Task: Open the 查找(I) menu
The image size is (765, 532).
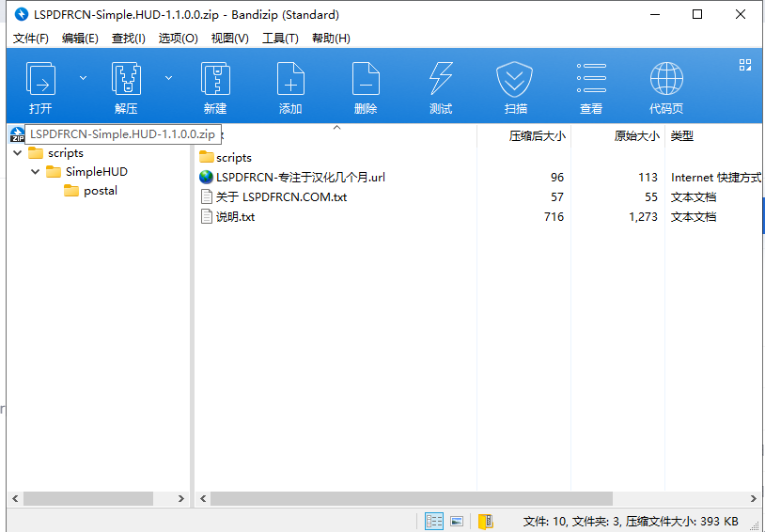Action: (129, 39)
